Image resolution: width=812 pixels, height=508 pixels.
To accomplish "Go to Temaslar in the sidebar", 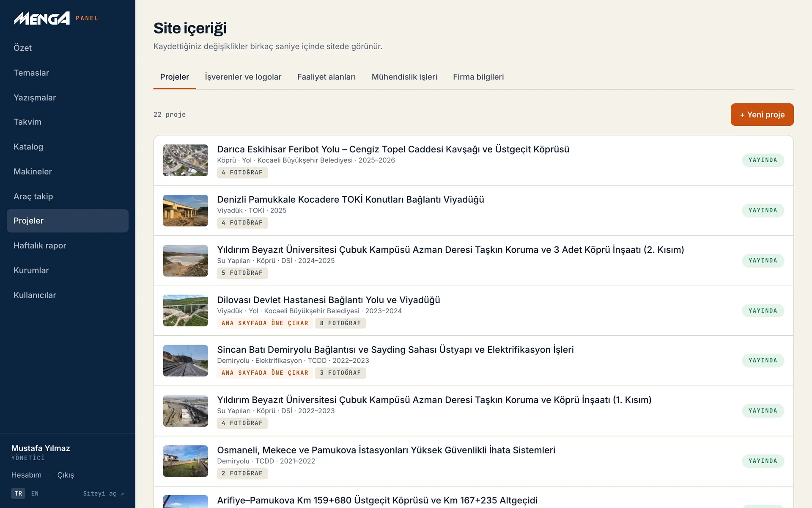I will (x=68, y=73).
